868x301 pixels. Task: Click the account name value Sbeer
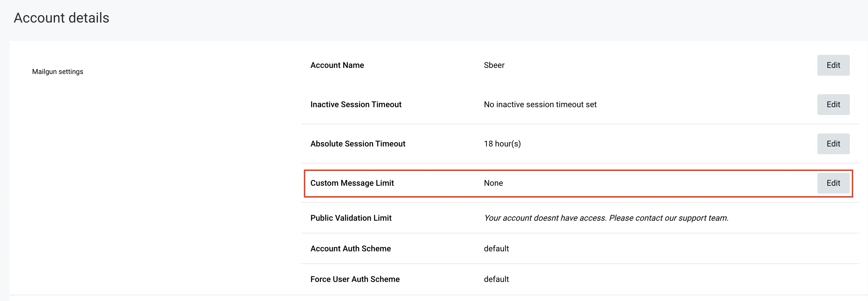pos(494,65)
